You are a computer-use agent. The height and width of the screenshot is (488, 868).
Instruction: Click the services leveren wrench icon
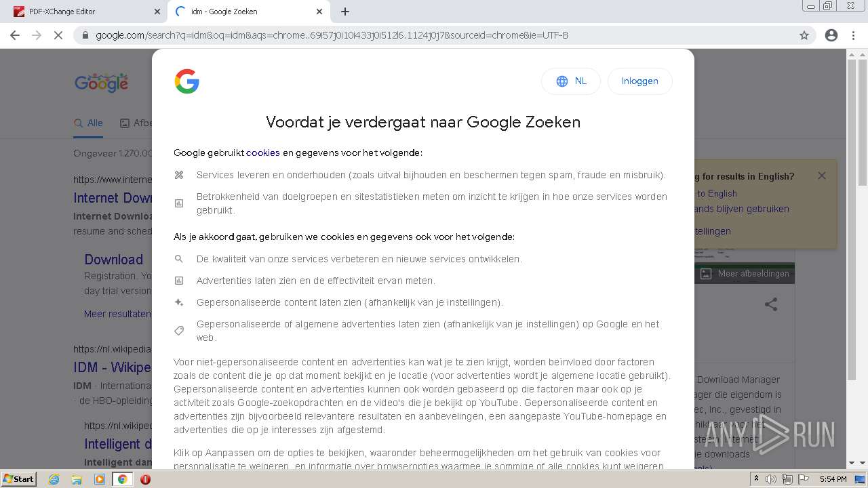(179, 175)
